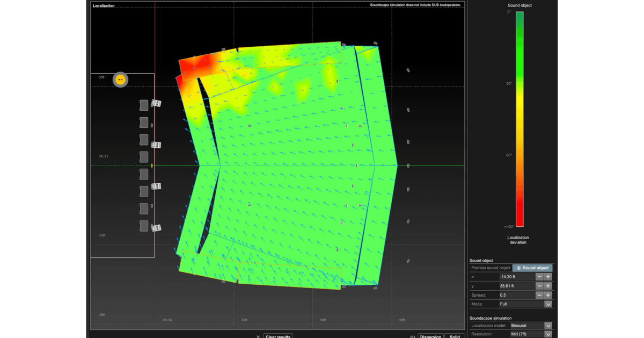Select the yellow sound object marker

tap(119, 80)
